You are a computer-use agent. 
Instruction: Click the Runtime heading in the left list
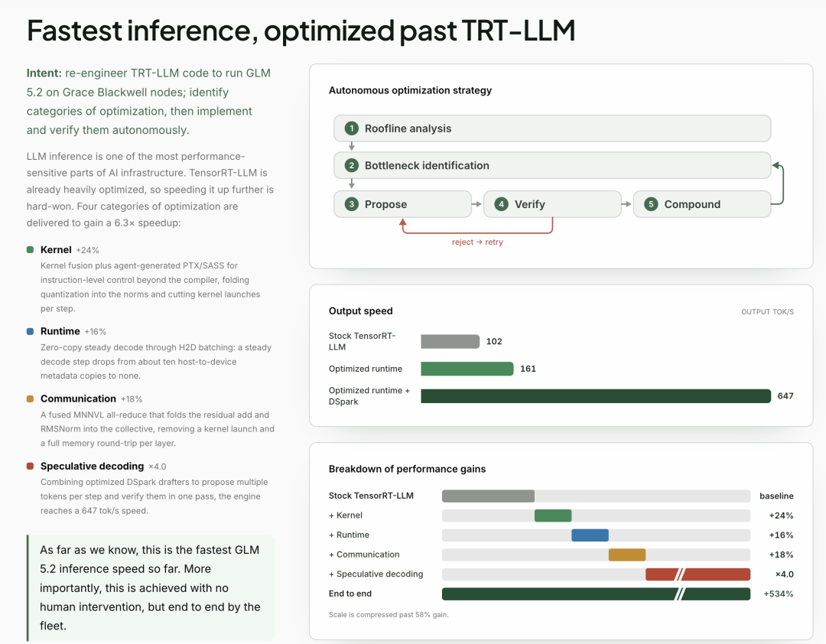pos(60,331)
